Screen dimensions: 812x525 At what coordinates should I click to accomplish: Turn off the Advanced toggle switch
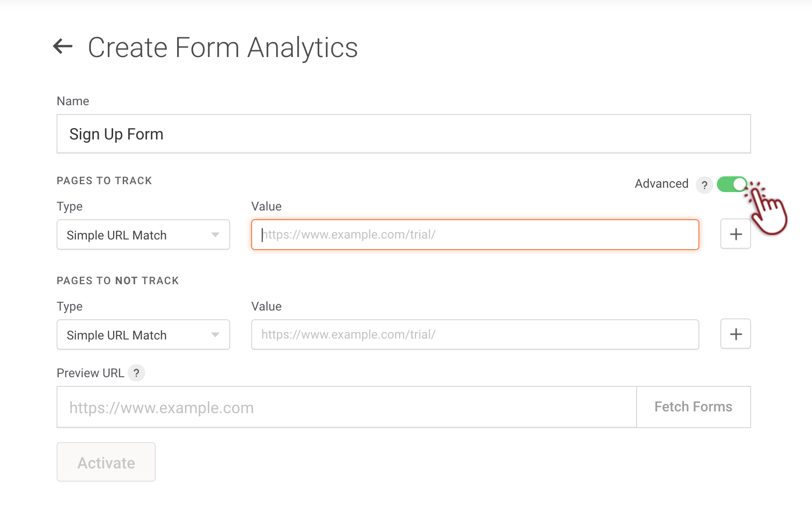[x=731, y=184]
